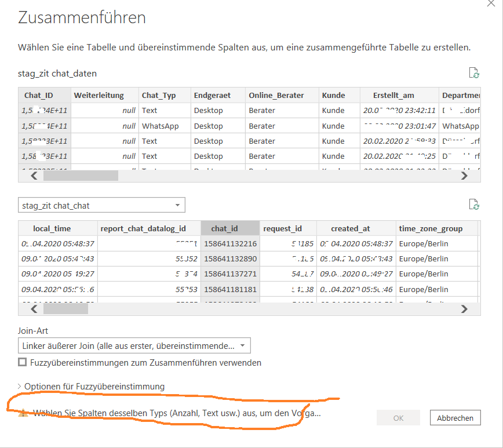The image size is (503, 448).
Task: Select report_chat_datalog_id column header
Action: pyautogui.click(x=149, y=228)
